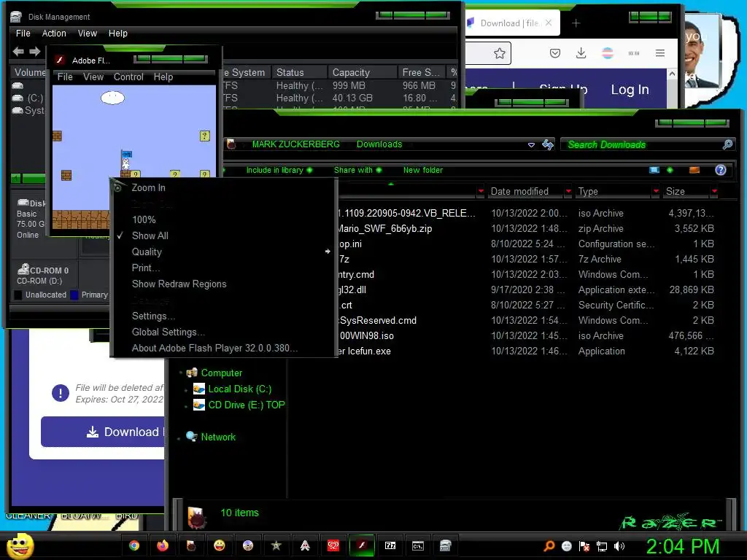Select the 00WIN98.iso file row
The image size is (747, 560).
click(x=527, y=335)
